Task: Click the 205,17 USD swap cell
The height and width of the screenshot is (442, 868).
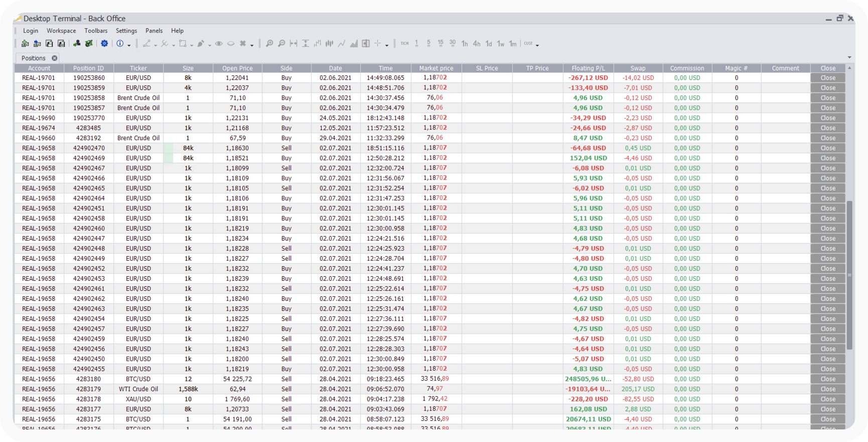Action: pyautogui.click(x=638, y=389)
